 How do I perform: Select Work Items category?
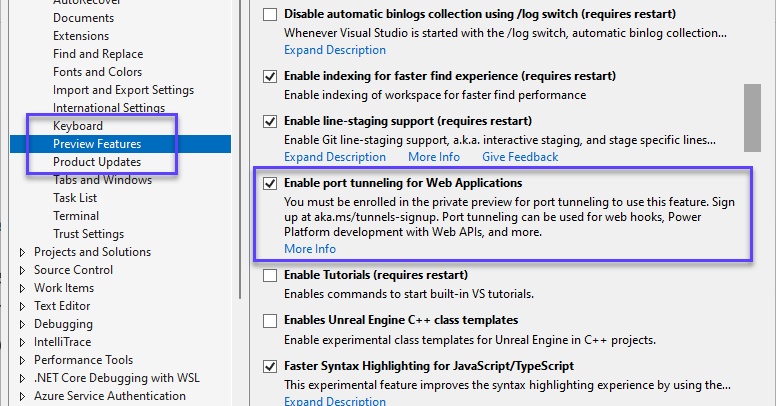[64, 288]
